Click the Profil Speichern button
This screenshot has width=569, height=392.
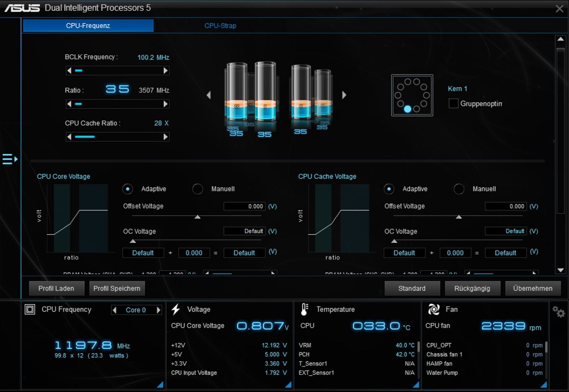coord(117,288)
